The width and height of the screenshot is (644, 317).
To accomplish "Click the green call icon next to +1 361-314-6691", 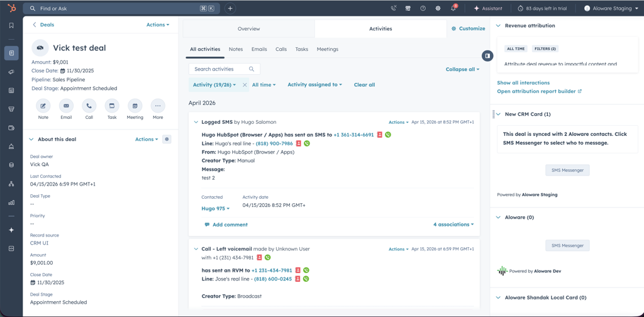I will (x=388, y=135).
